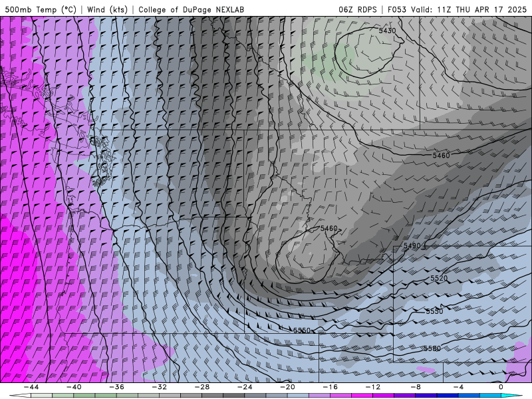Click the 5430 height contour label
532x399 pixels.
(387, 31)
